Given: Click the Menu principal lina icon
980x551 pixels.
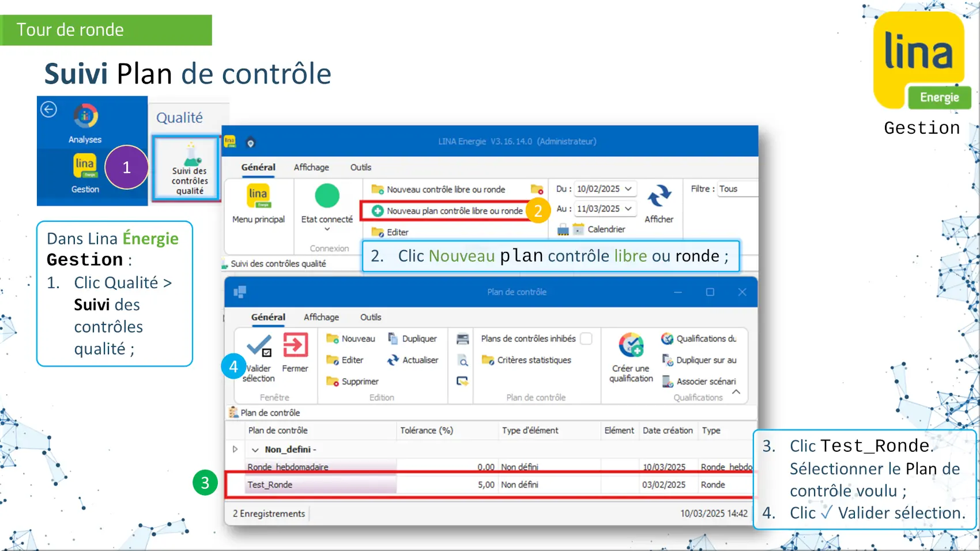Looking at the screenshot, I should point(258,195).
